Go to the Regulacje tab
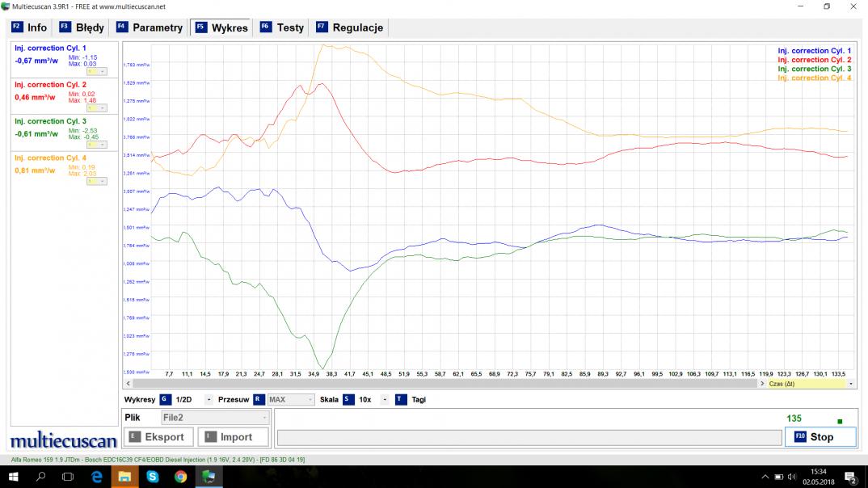The image size is (868, 488). point(349,27)
